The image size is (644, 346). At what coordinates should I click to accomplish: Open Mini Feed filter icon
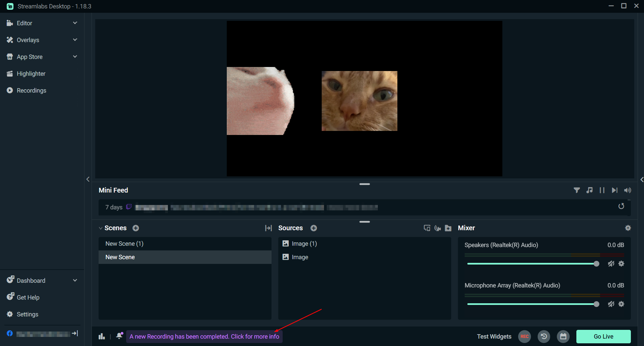pos(576,191)
